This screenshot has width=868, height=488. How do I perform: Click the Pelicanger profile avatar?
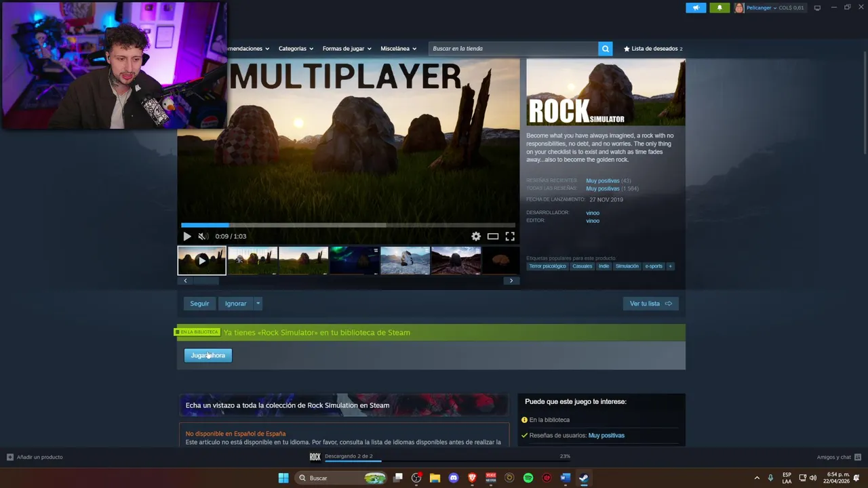coord(738,7)
